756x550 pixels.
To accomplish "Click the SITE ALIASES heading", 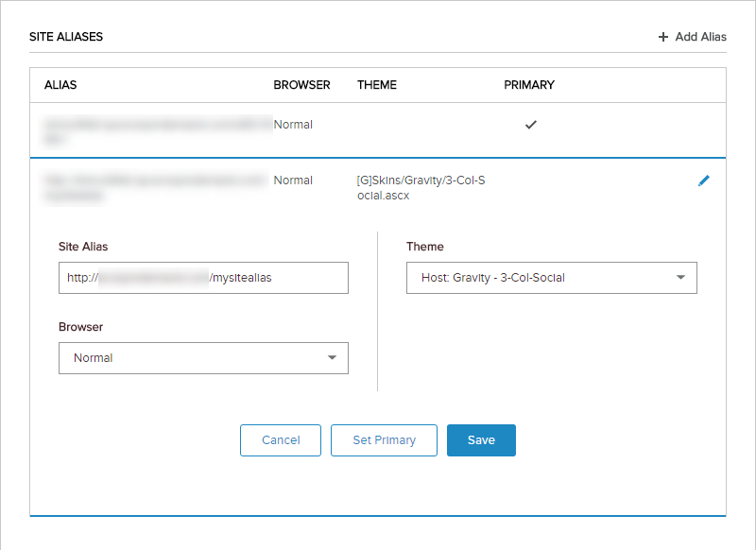I will [x=66, y=37].
